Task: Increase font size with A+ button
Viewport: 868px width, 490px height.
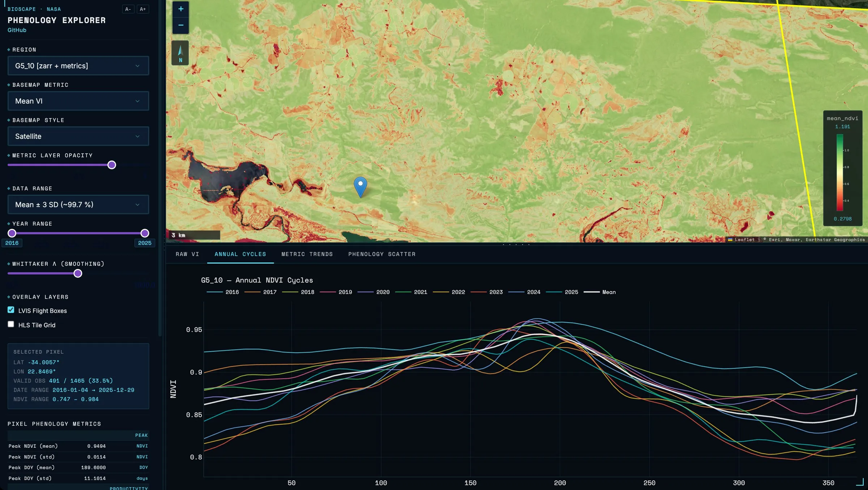Action: pyautogui.click(x=143, y=9)
